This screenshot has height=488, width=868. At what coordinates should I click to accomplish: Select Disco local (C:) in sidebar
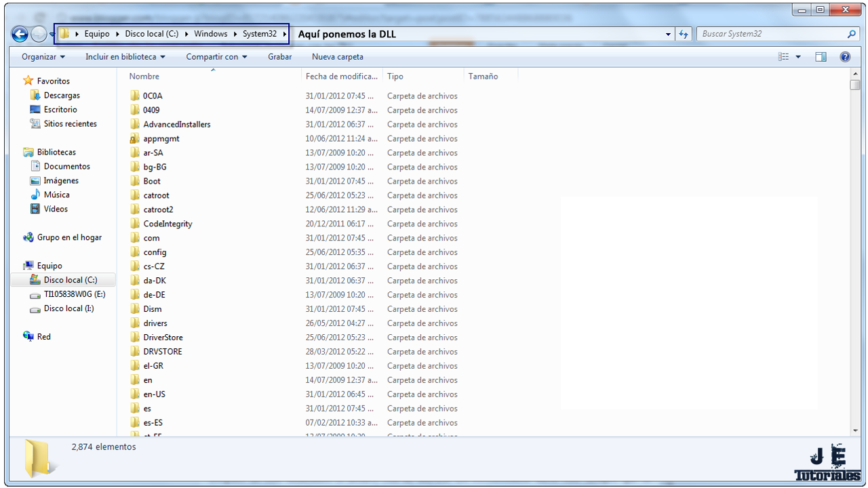pyautogui.click(x=71, y=280)
